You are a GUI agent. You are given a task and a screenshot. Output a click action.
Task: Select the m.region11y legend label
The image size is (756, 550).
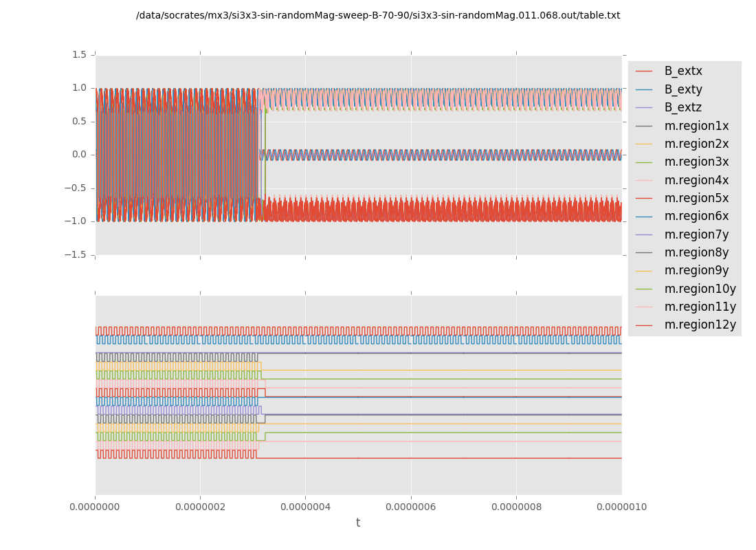(700, 307)
